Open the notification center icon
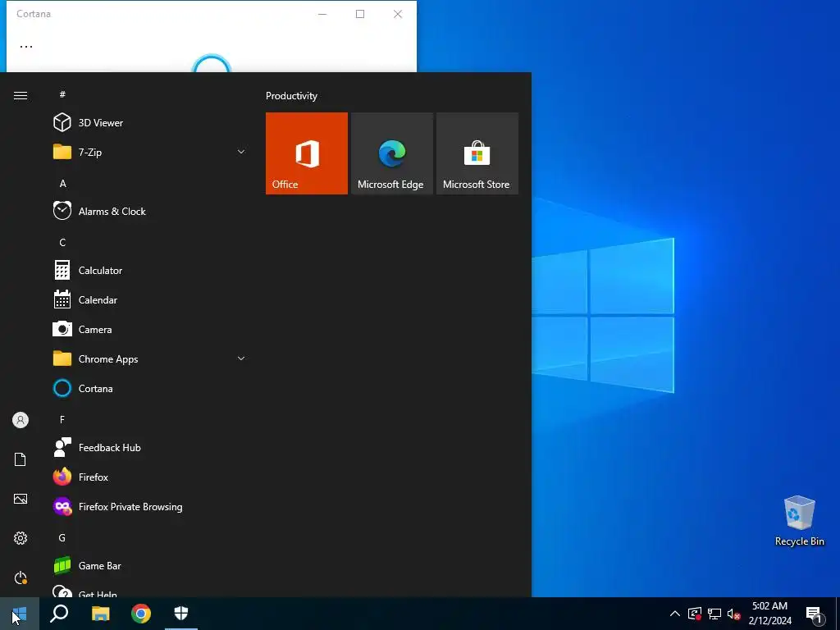 (815, 614)
